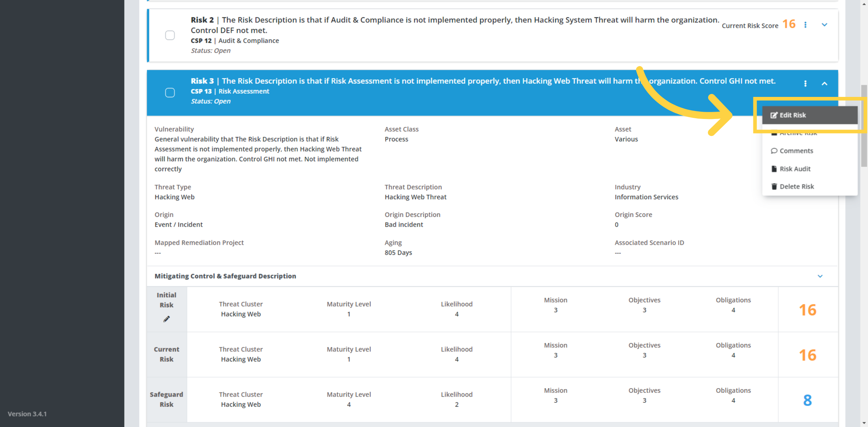Open Risk Audit from the menu
Screen dimensions: 868x427
pyautogui.click(x=810, y=169)
